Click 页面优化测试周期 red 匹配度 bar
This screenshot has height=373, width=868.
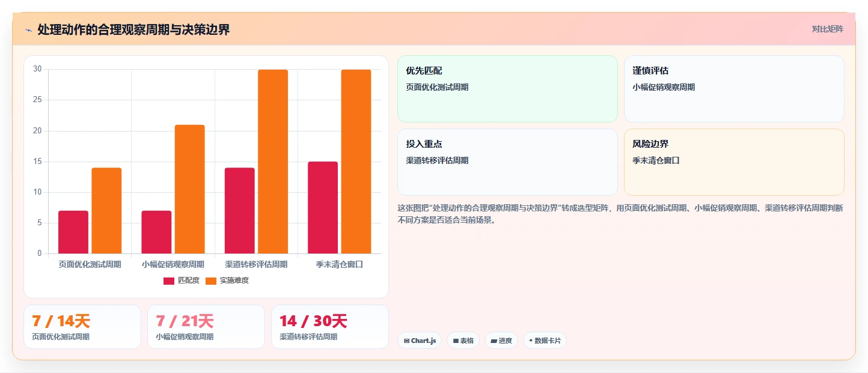coord(73,232)
